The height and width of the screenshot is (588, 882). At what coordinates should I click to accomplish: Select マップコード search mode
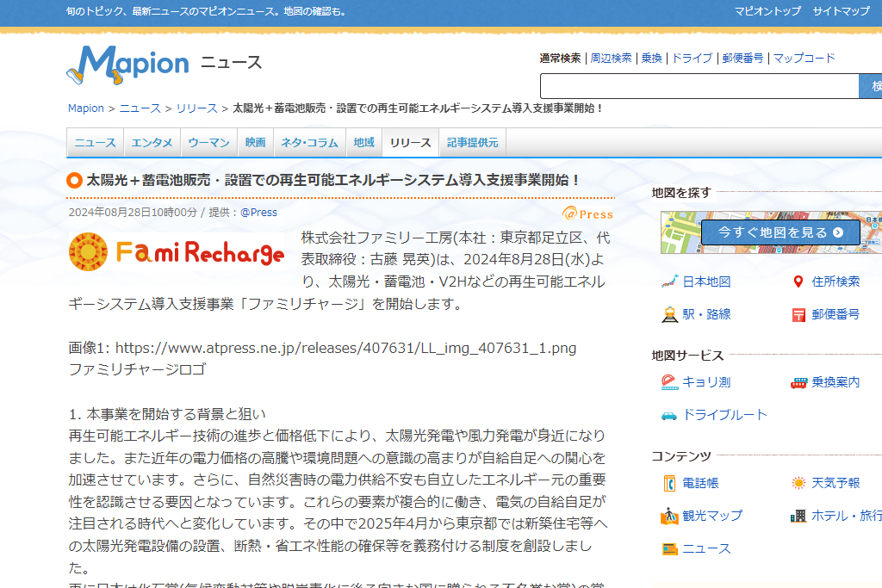click(x=804, y=59)
